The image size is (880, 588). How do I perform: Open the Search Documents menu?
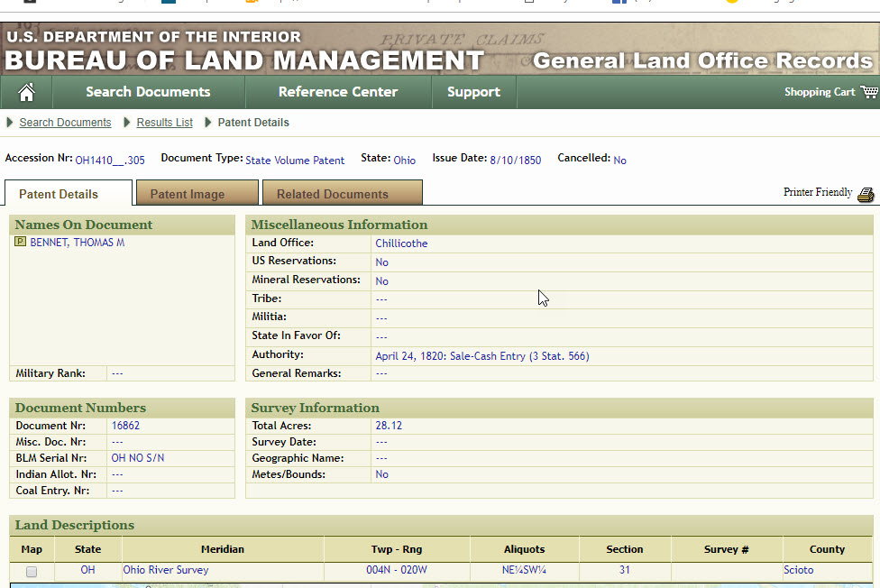pyautogui.click(x=148, y=92)
